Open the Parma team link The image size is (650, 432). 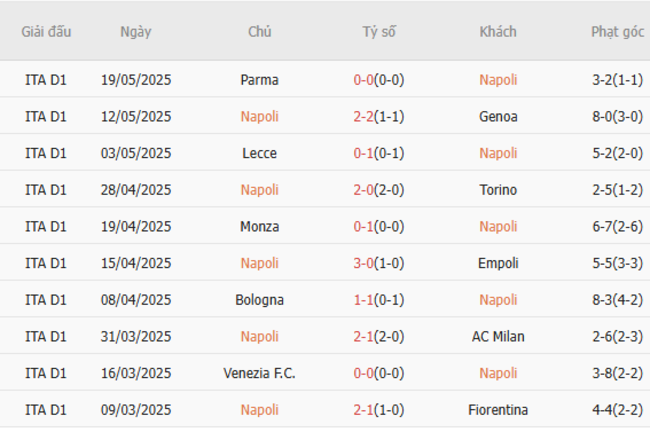(260, 80)
